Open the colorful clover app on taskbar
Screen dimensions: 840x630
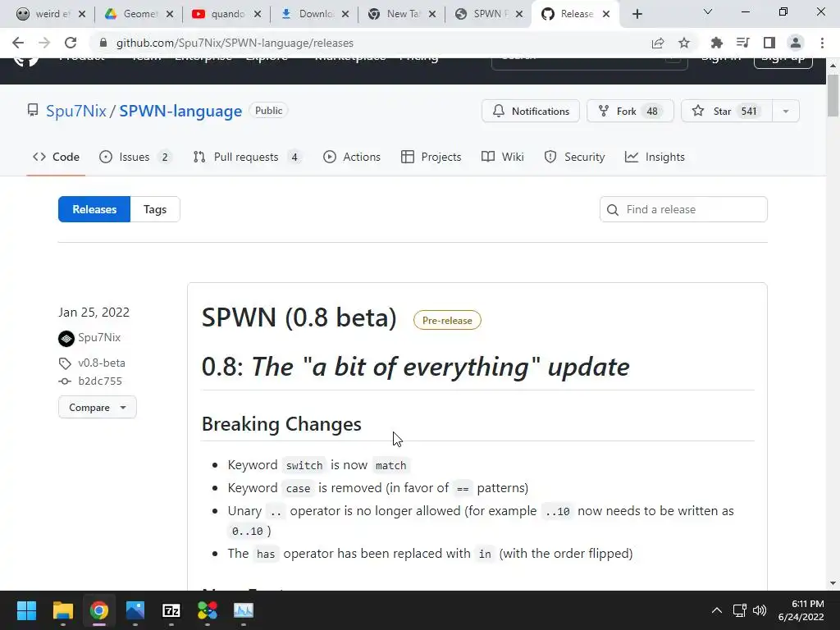(208, 610)
